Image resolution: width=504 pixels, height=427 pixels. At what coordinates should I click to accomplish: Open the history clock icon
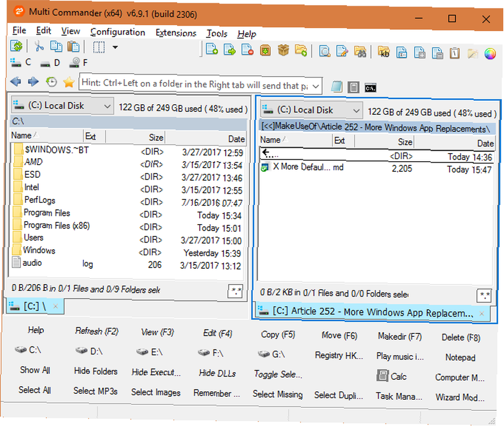[51, 82]
